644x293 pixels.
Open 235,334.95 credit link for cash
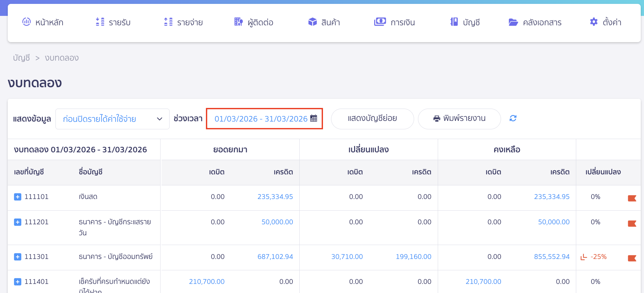(275, 197)
